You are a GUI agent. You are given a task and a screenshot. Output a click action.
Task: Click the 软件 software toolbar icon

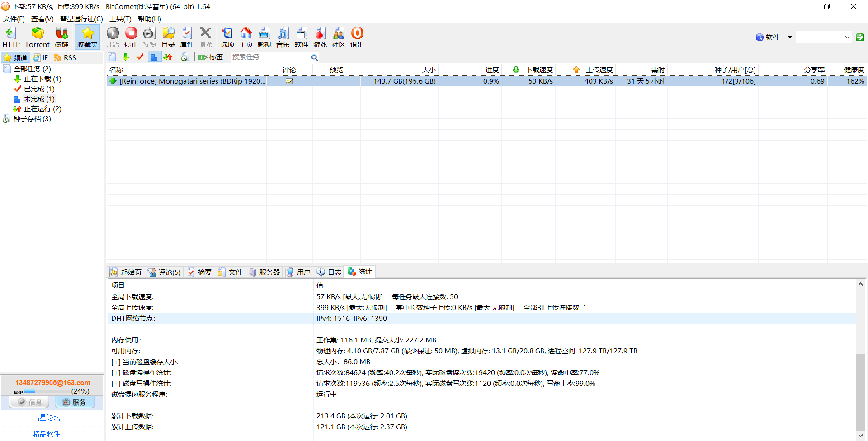pyautogui.click(x=302, y=37)
